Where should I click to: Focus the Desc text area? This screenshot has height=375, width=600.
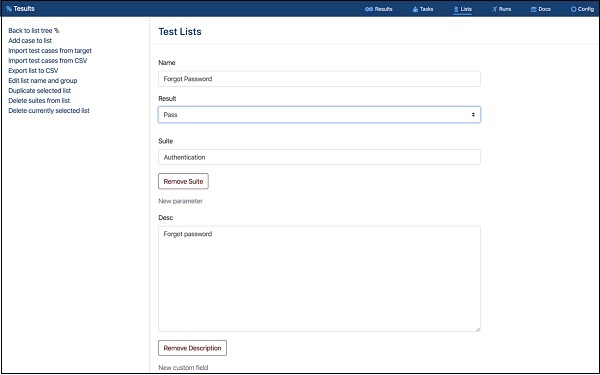(x=319, y=279)
